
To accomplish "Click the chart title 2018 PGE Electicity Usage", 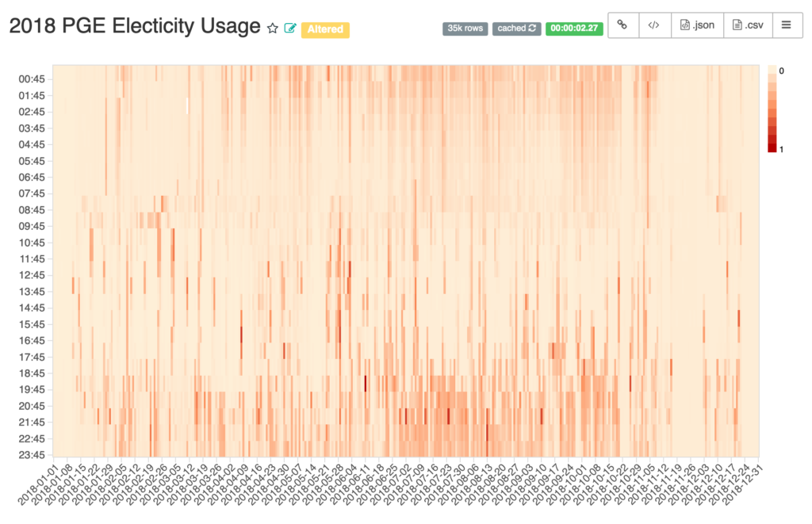I will [x=134, y=26].
